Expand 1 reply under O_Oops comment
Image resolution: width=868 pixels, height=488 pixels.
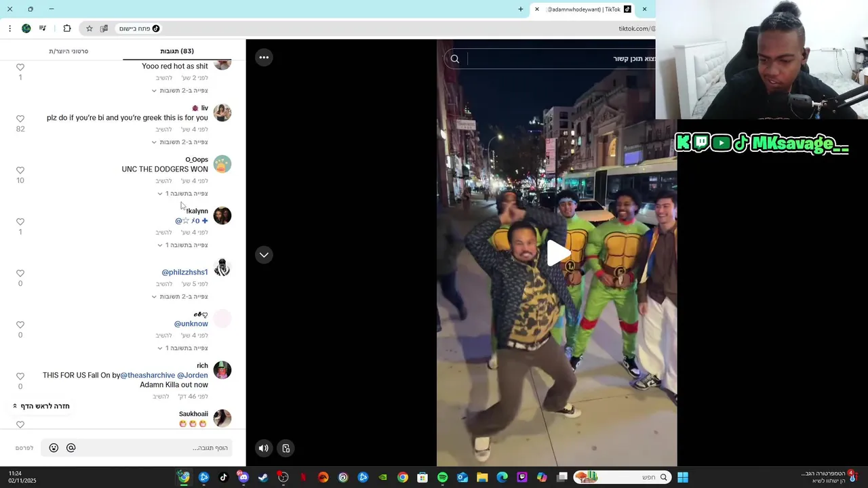coord(182,194)
